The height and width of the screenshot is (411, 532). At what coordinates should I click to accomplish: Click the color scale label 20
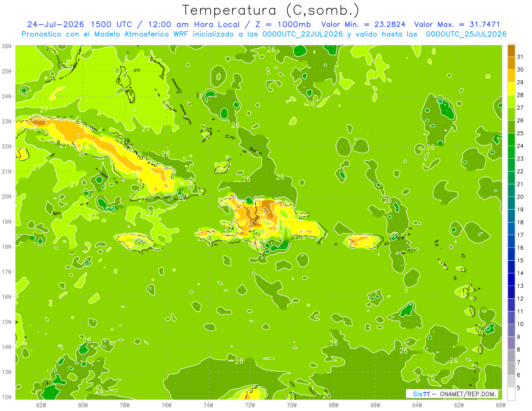pos(520,197)
